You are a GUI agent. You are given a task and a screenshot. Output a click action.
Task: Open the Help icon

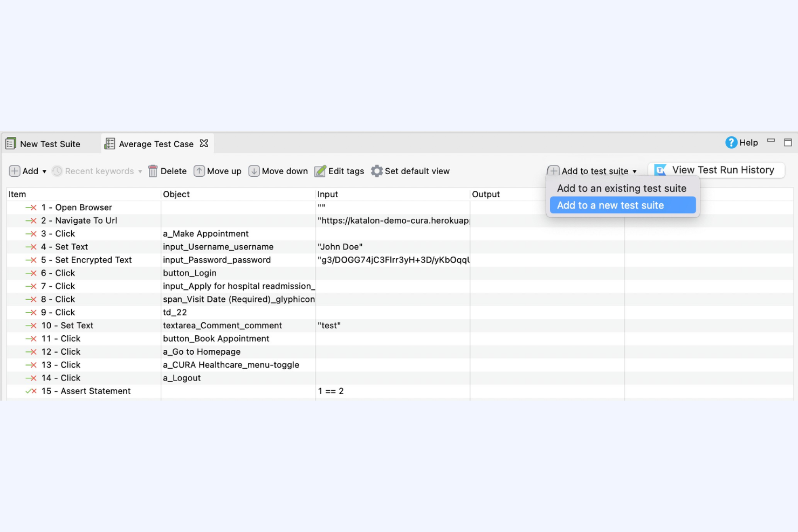731,142
